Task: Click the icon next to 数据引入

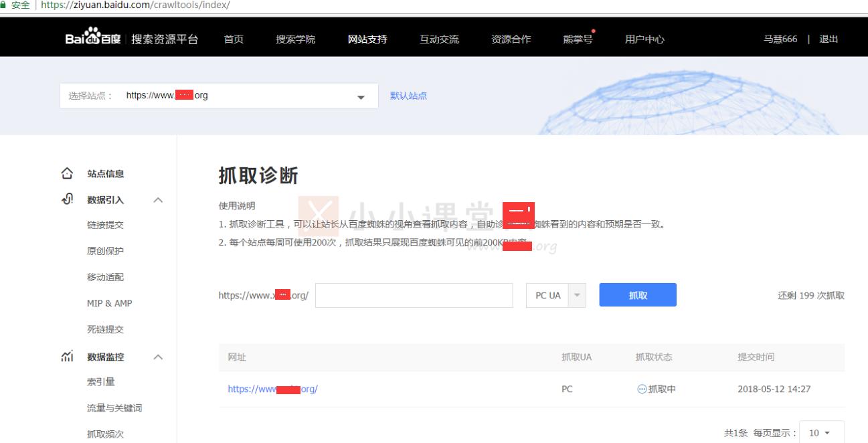Action: click(66, 199)
